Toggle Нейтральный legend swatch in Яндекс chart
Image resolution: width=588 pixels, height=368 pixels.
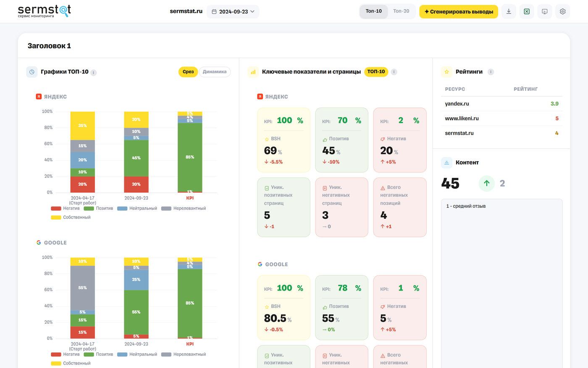tap(122, 209)
